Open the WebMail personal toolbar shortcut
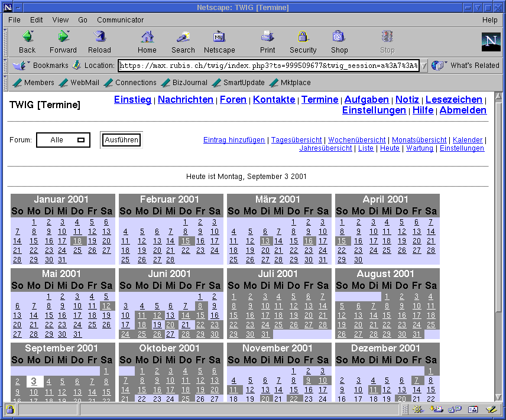 coord(79,83)
